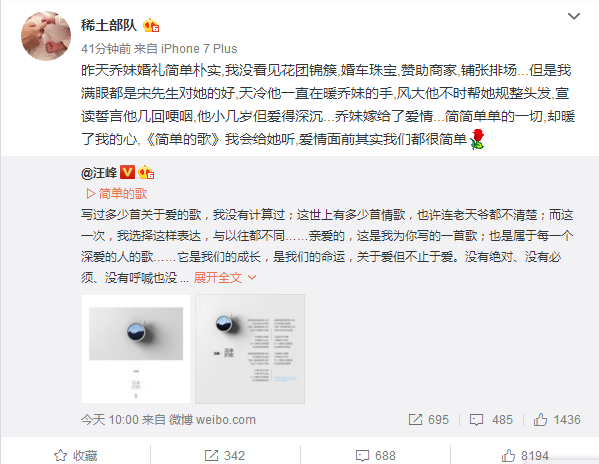Open the 稀土部队 username link
The width and height of the screenshot is (599, 464).
pyautogui.click(x=109, y=25)
